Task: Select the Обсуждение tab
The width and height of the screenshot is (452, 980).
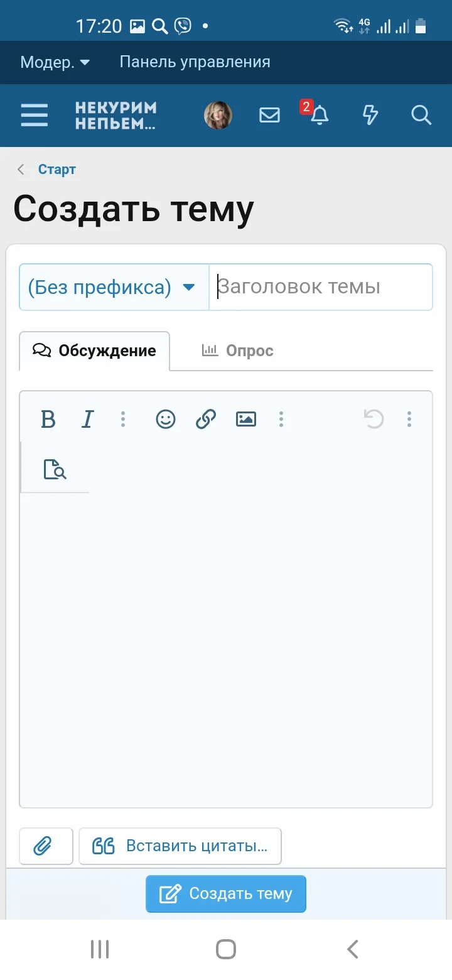Action: [x=94, y=351]
